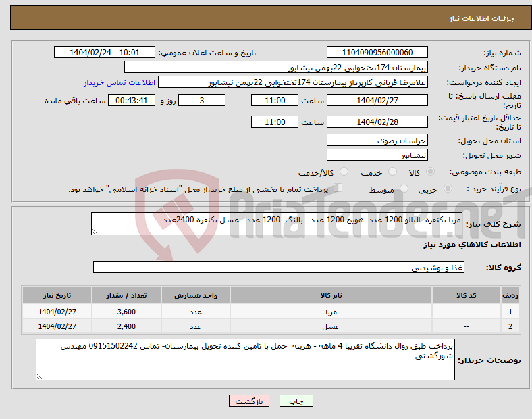The height and width of the screenshot is (419, 532).
Task: Click the requester field غلامرضا قربانی
Action: coord(293,82)
